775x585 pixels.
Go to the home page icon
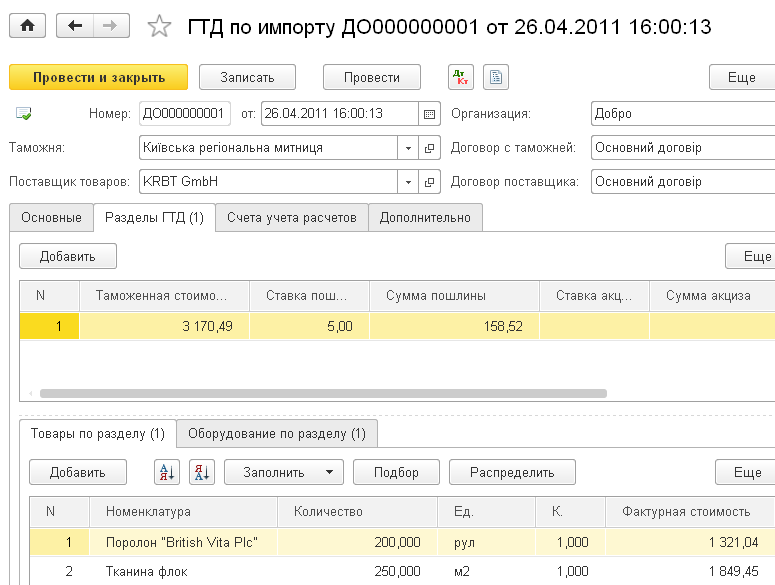[x=28, y=26]
